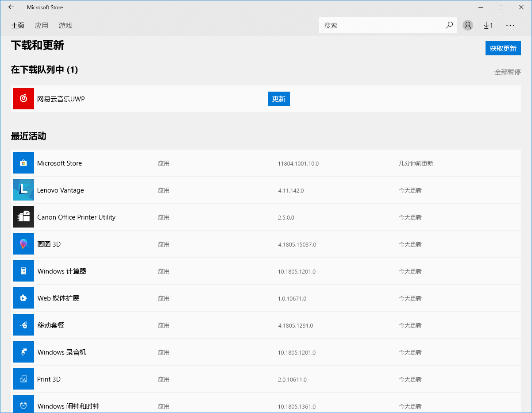Click version number 4.1805.1291.0
Screen dimensions: 532x413
click(296, 326)
